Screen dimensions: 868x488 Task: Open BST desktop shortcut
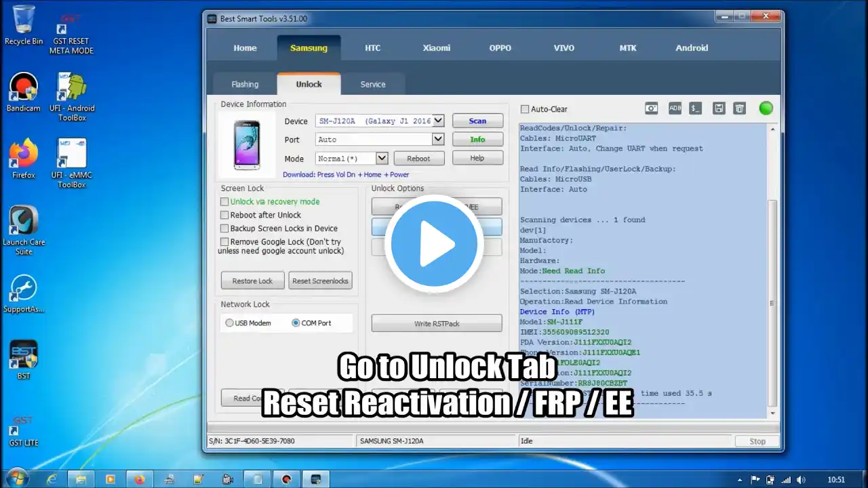(24, 360)
